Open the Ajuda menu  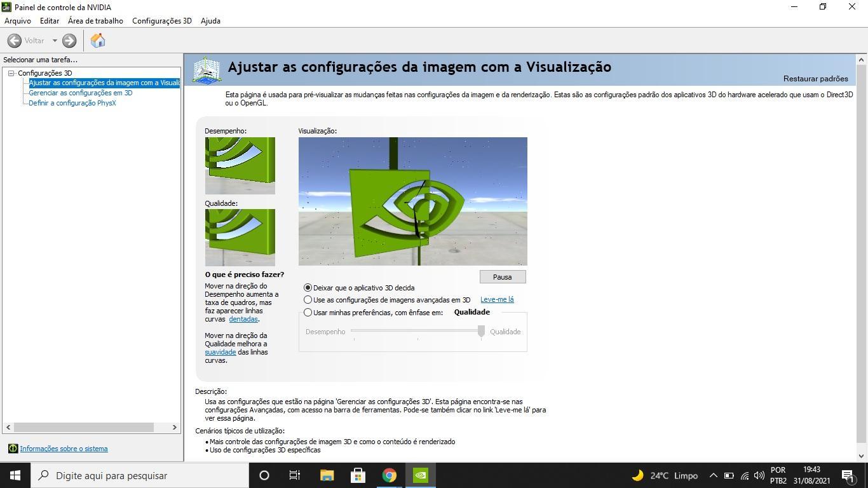[x=210, y=21]
